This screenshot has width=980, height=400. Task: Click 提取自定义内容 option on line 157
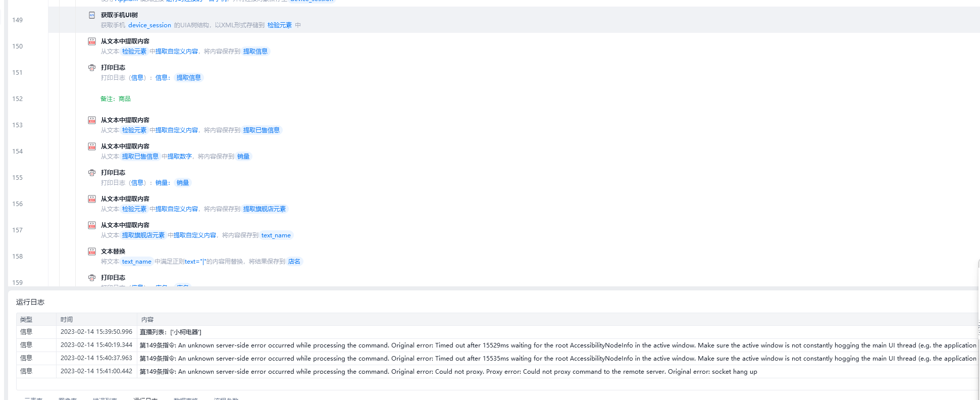(195, 235)
